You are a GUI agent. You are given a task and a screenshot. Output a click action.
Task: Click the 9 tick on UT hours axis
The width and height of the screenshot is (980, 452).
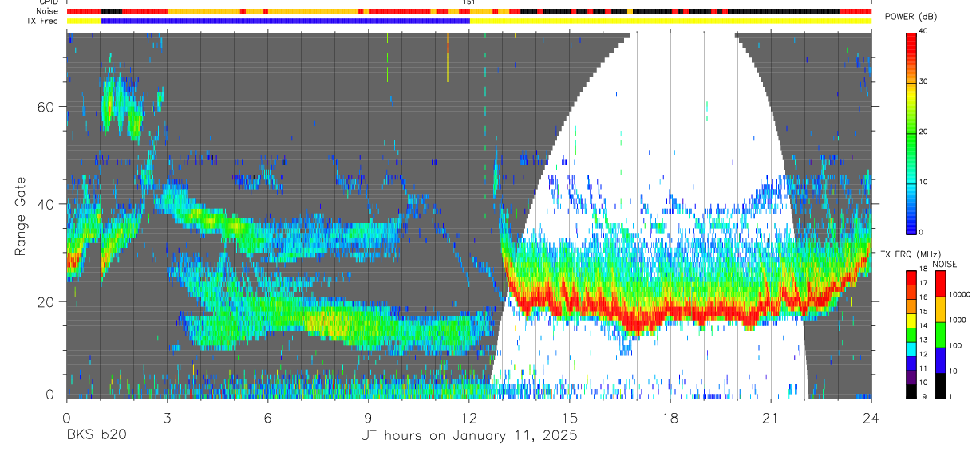coord(368,418)
